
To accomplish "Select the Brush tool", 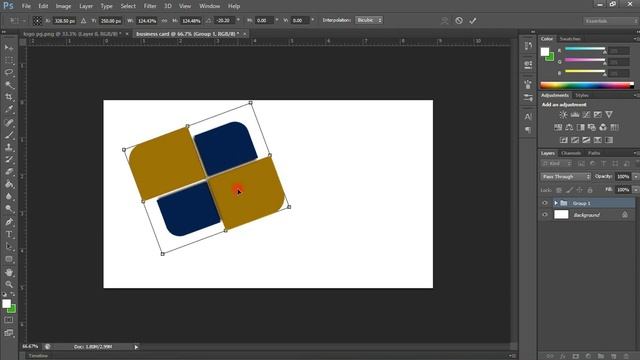I will coord(9,135).
